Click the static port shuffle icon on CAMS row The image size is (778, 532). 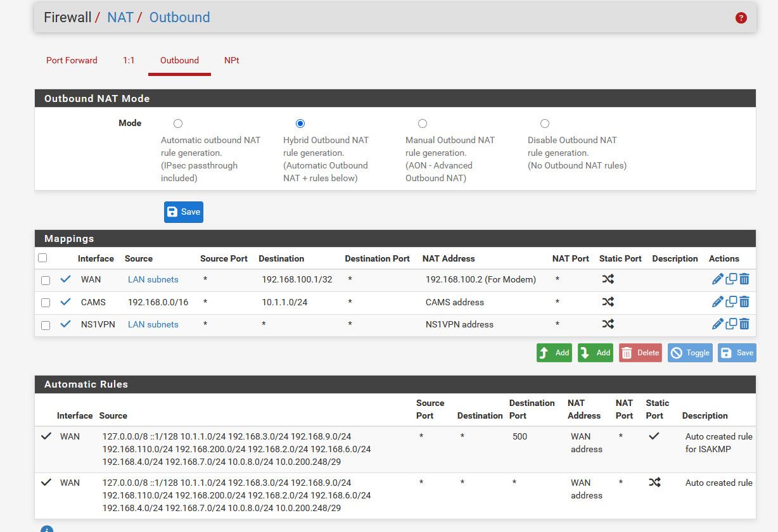(608, 301)
